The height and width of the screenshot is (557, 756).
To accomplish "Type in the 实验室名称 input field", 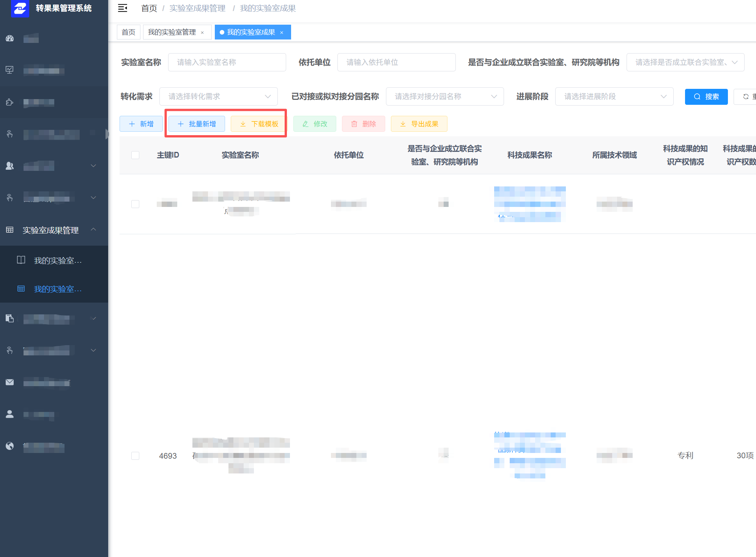I will pyautogui.click(x=227, y=62).
